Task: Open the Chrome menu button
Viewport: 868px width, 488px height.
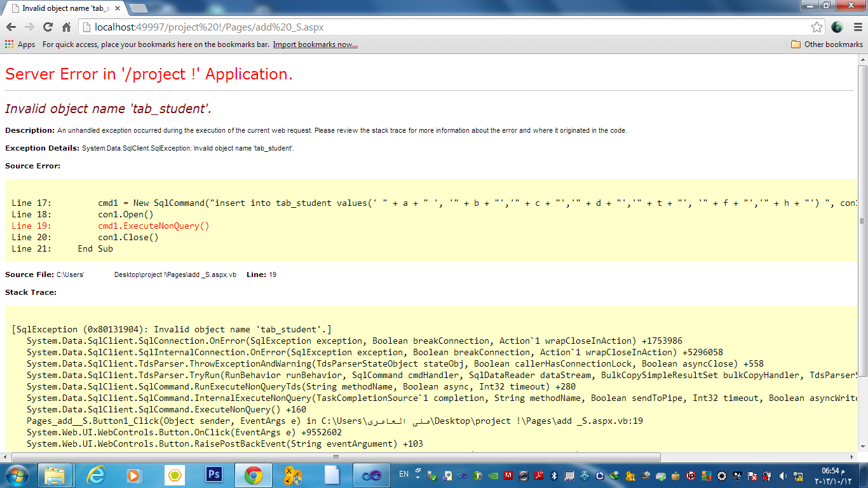Action: (858, 27)
